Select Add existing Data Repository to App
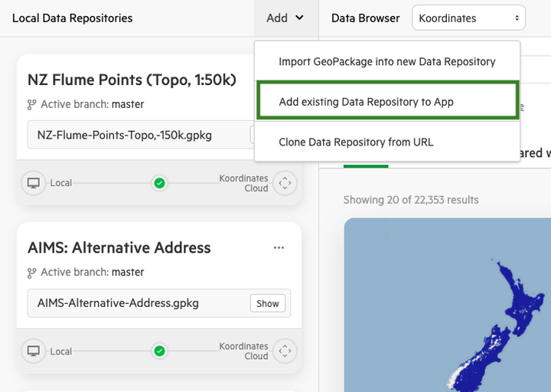Viewport: 551px width, 392px height. [387, 102]
